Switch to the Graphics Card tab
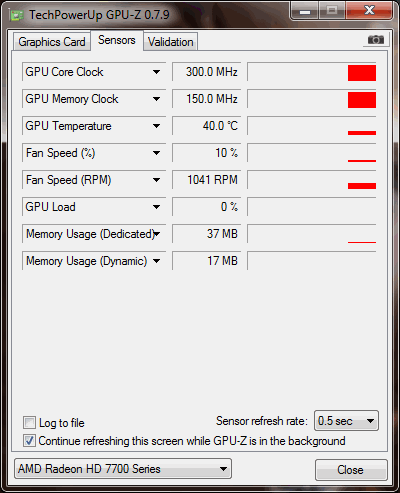 pos(52,42)
